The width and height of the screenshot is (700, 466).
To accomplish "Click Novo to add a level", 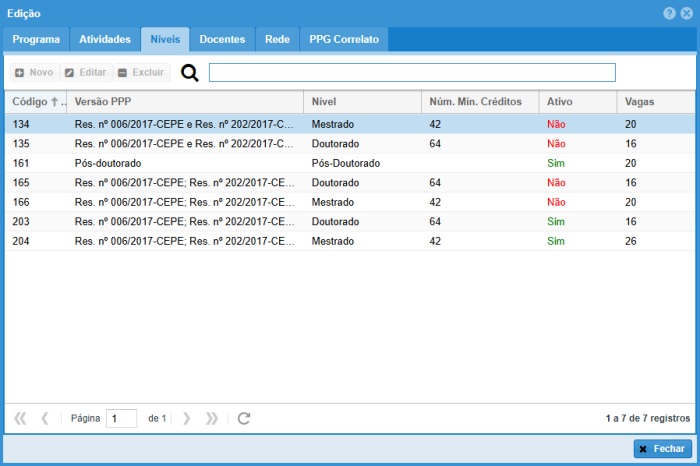I will 34,73.
